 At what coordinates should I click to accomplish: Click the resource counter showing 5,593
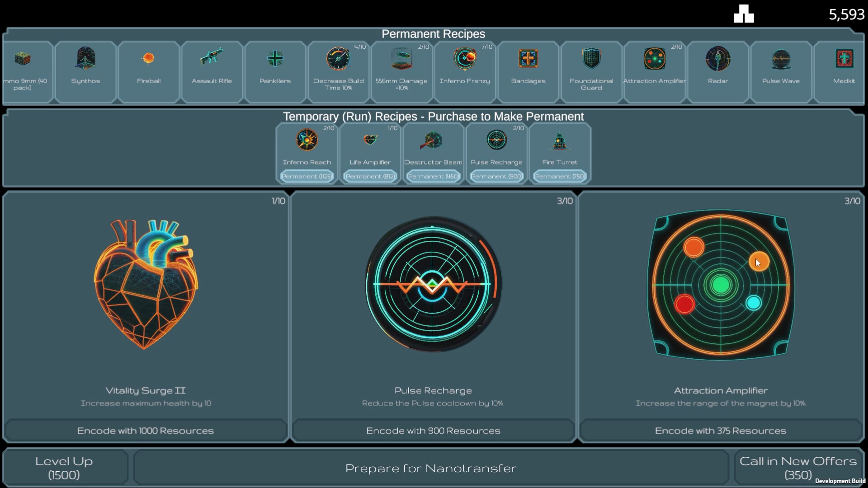[846, 14]
